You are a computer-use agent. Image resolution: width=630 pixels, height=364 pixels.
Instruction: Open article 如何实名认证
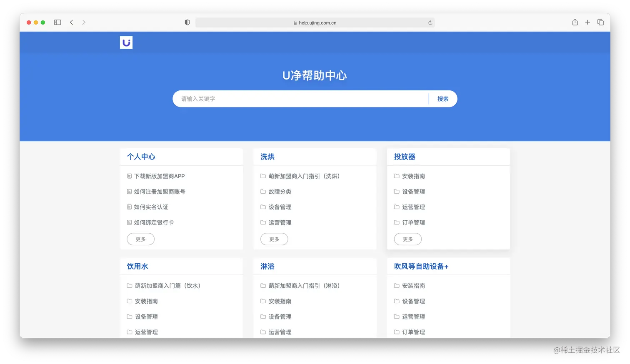[151, 207]
